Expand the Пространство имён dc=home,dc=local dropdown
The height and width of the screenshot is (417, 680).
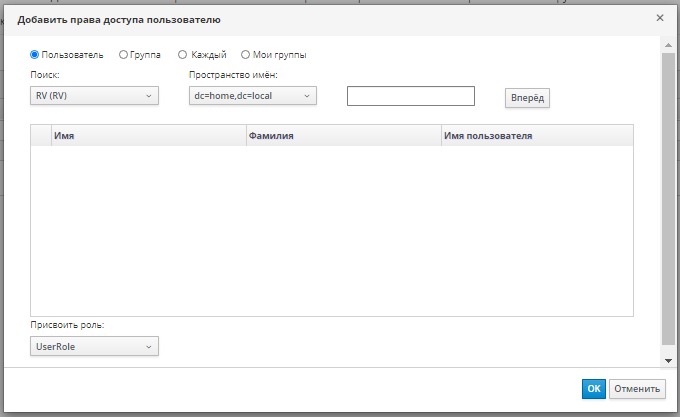coord(252,96)
